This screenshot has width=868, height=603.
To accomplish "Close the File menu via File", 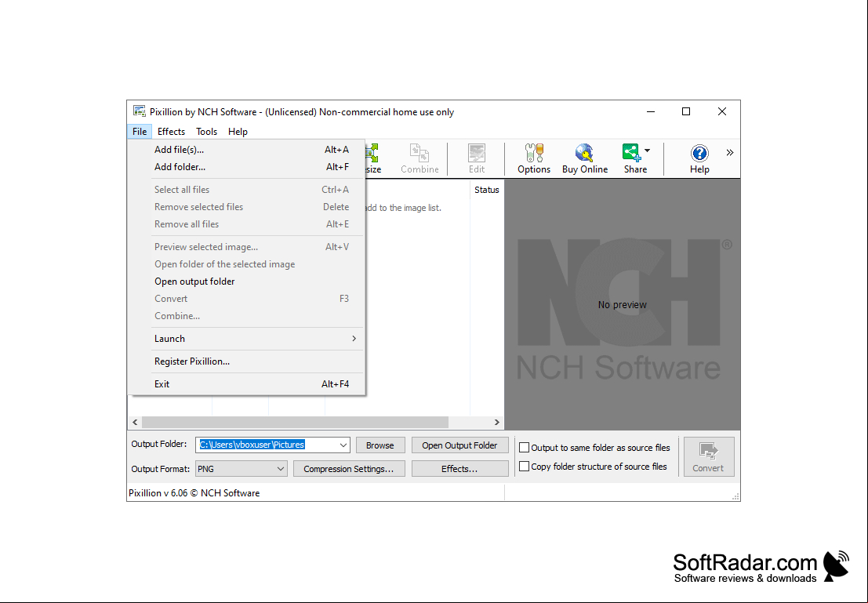I will 140,131.
